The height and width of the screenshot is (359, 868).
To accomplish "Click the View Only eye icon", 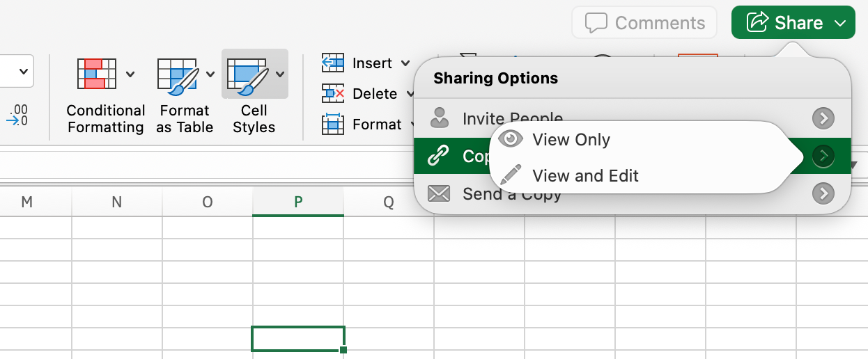I will click(x=511, y=139).
